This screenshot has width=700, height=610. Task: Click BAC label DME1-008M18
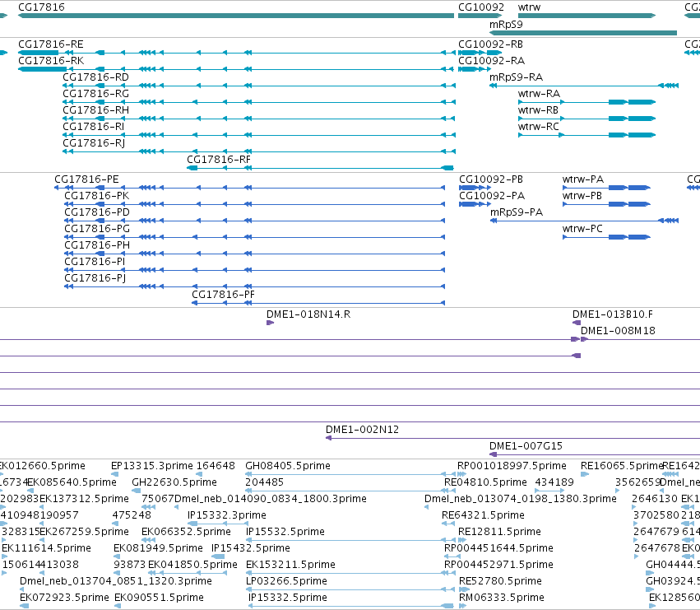click(619, 331)
